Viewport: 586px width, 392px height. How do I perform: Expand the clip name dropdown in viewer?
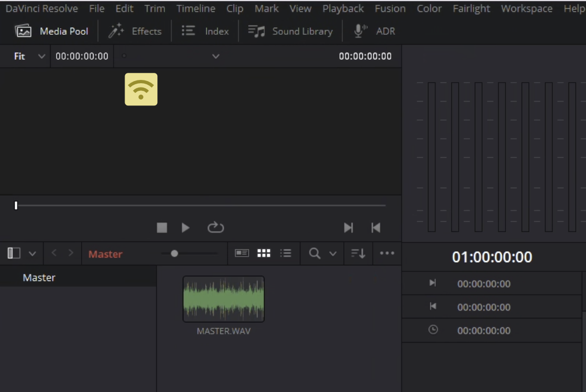(x=215, y=57)
